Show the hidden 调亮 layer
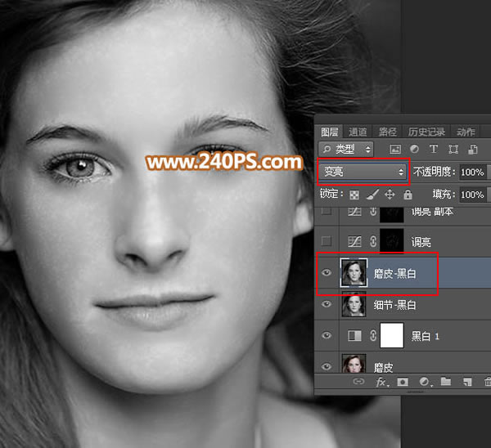This screenshot has width=491, height=448. [x=327, y=241]
